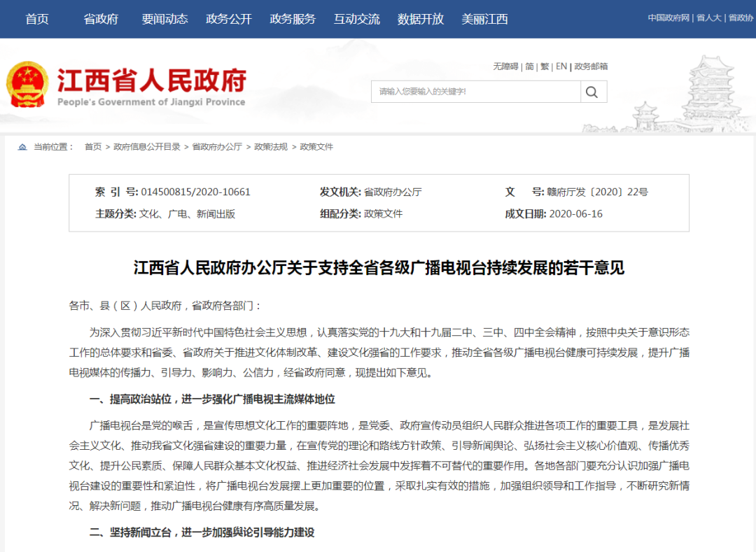
Task: Select the 政务公开 menu item
Action: (x=228, y=19)
